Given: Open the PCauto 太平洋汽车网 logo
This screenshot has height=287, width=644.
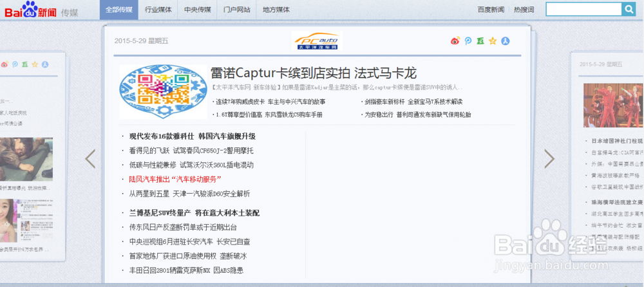Looking at the screenshot, I should (x=317, y=41).
